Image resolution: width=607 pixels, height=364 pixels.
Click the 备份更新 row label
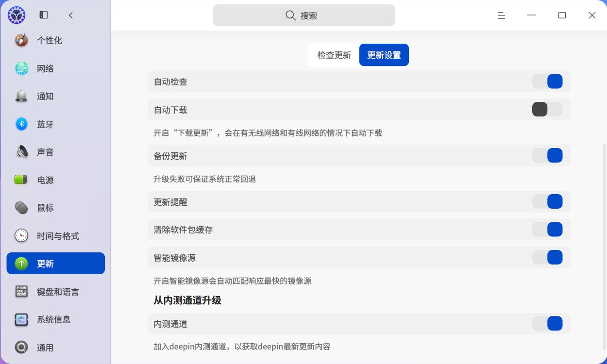170,156
